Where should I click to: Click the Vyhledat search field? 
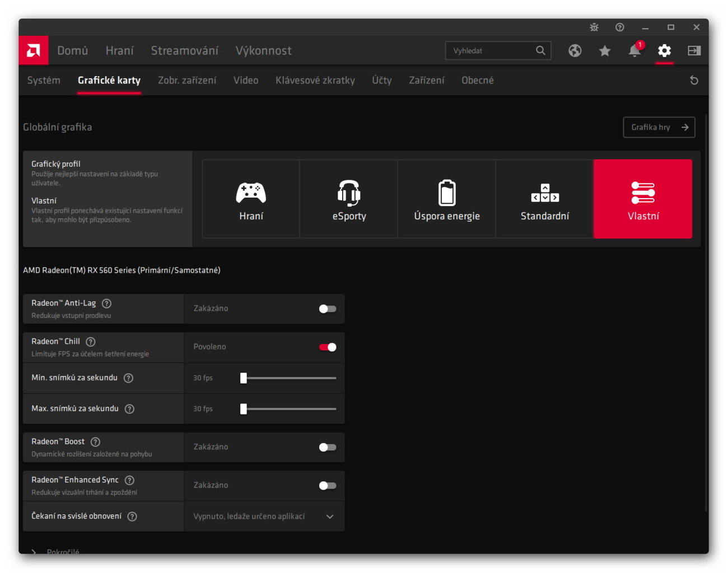point(498,50)
